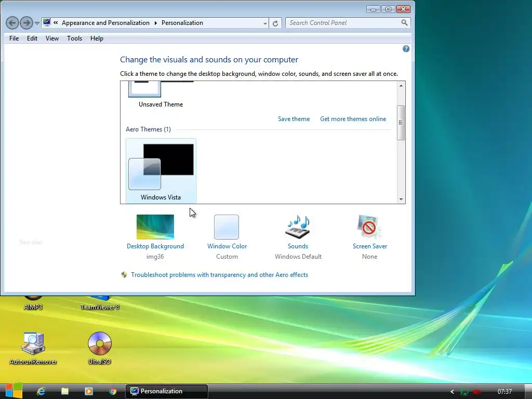Expand the breadcrumb arrow after Appearance and Personalization
The image size is (532, 399).
pos(156,23)
